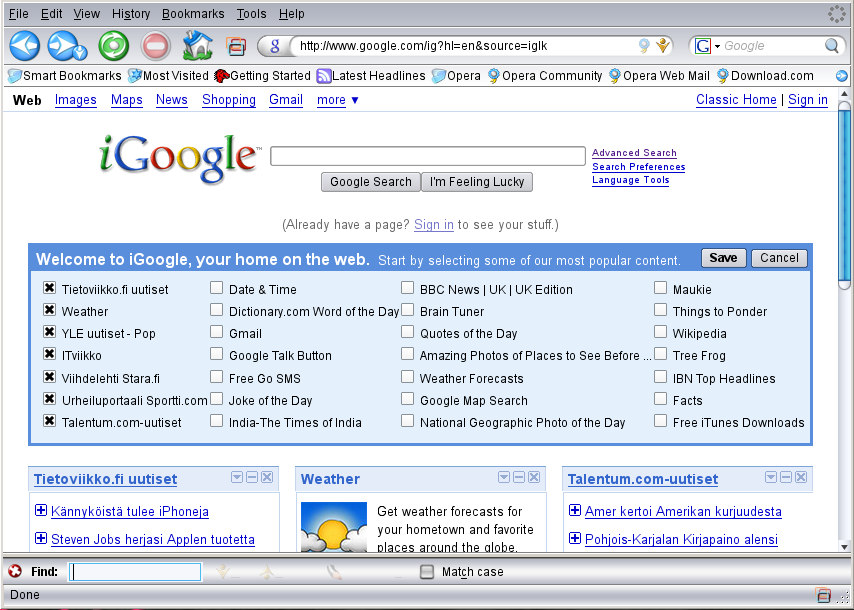Image resolution: width=854 pixels, height=610 pixels.
Task: Open the Edit menu
Action: pyautogui.click(x=51, y=14)
